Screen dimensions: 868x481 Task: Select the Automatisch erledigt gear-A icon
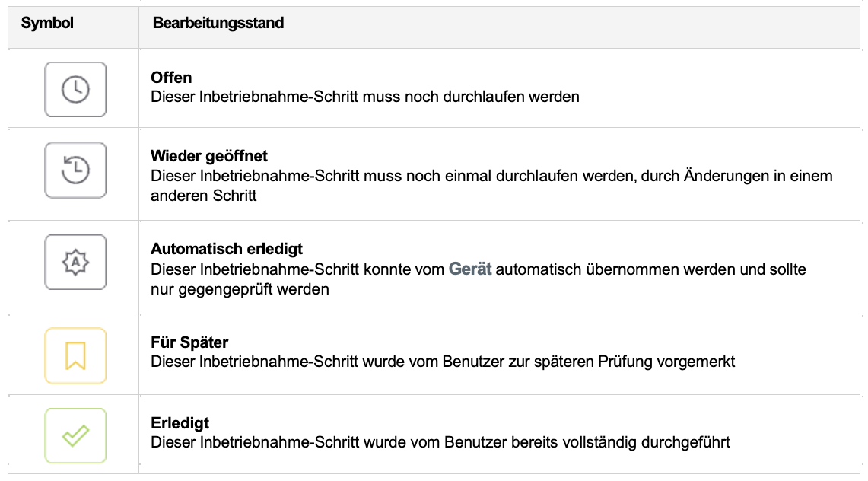(x=75, y=263)
